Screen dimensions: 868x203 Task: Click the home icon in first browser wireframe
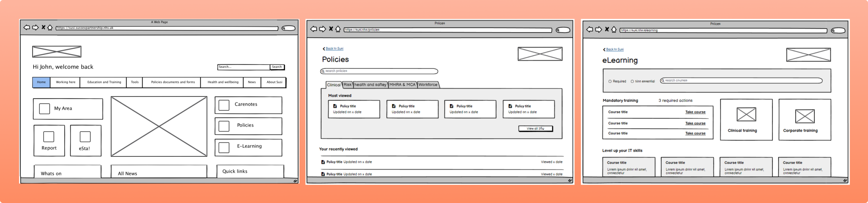50,27
